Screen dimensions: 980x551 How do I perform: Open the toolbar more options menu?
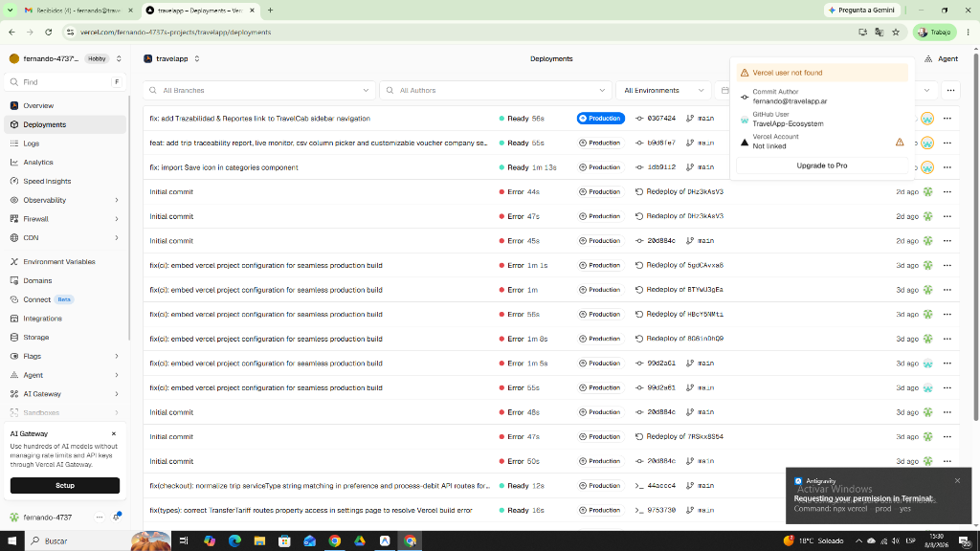pyautogui.click(x=950, y=91)
